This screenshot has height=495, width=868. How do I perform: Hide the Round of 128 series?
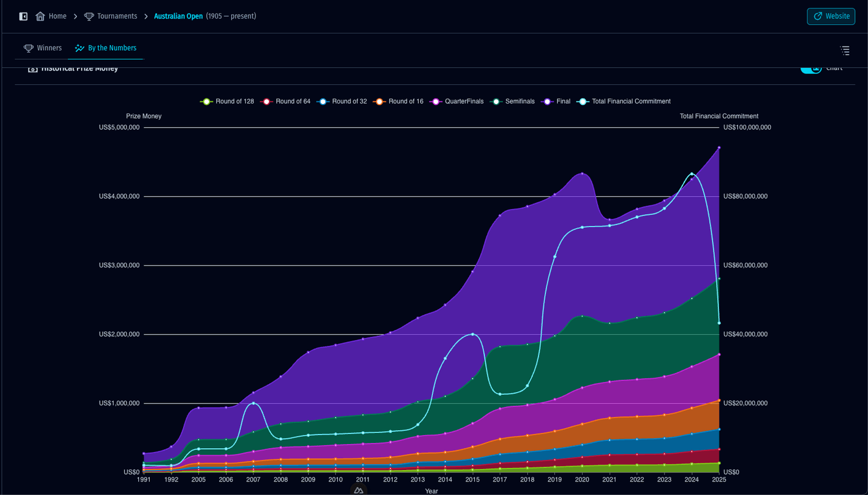coord(227,102)
